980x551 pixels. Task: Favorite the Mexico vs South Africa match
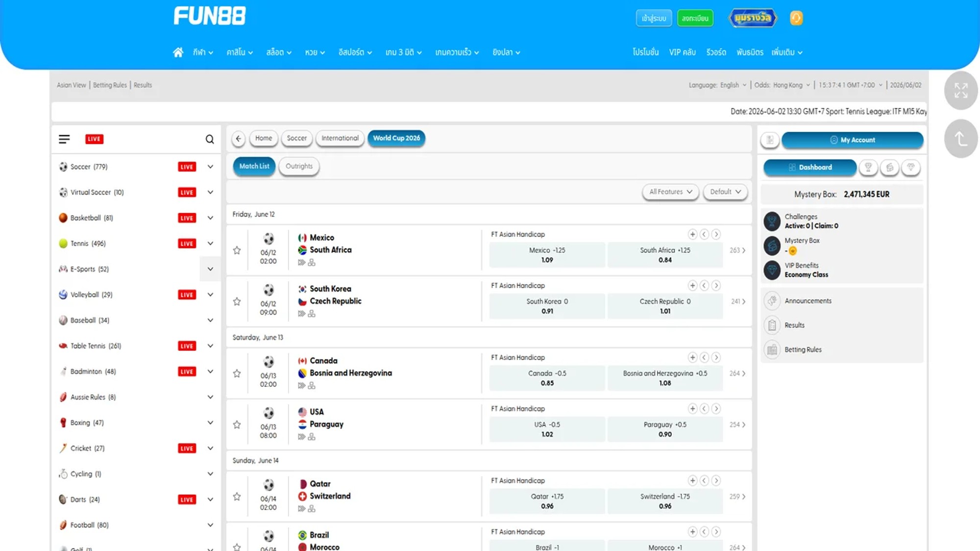pos(237,250)
